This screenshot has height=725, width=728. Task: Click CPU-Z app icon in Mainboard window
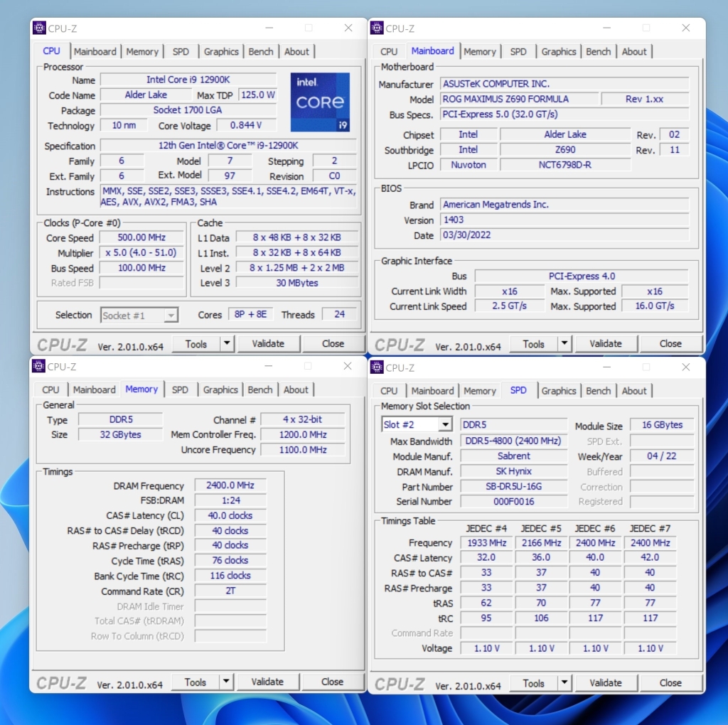pos(377,28)
